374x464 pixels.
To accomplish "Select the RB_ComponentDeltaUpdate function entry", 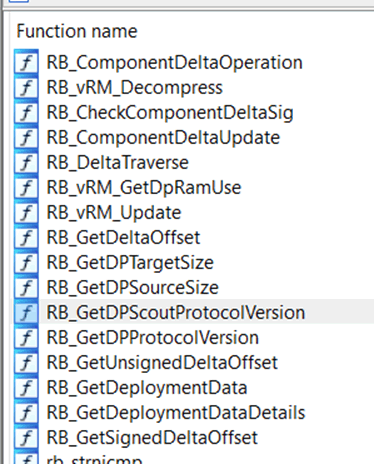I will [163, 138].
